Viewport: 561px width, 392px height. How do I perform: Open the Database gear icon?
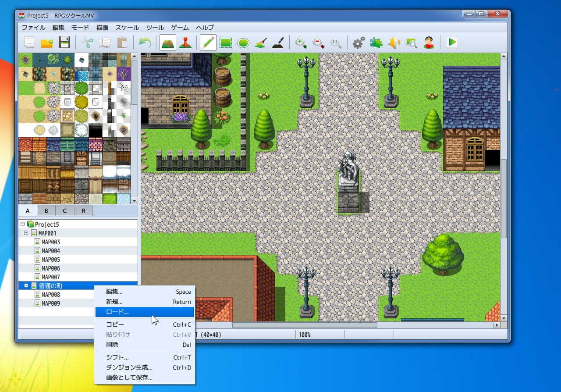tap(359, 43)
